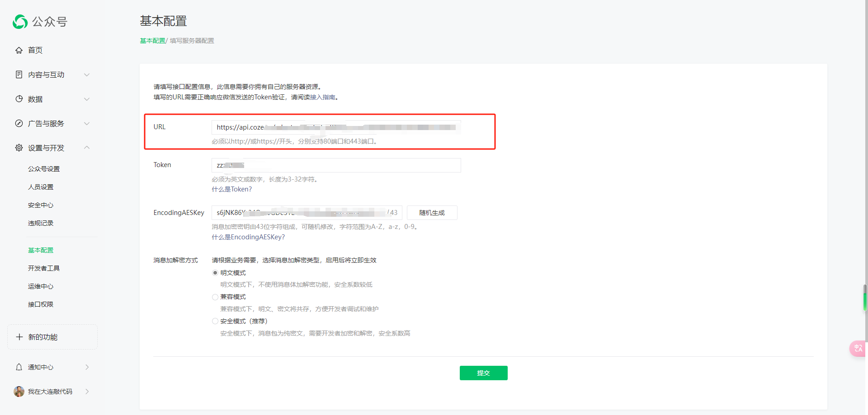
Task: Click the 数据 pie chart icon
Action: [19, 99]
